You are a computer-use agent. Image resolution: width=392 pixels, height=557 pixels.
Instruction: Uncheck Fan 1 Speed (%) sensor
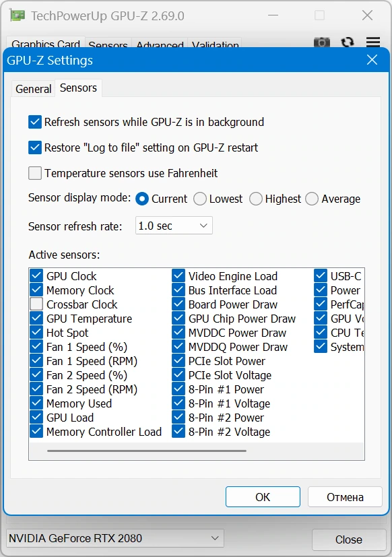click(36, 347)
